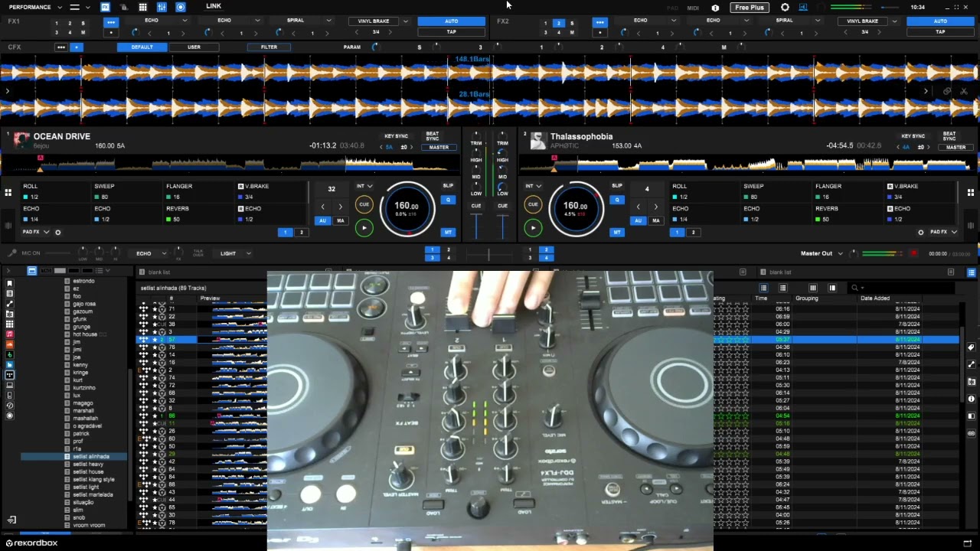Select deck 1 pad bank 2
The image size is (980, 551).
tap(301, 232)
